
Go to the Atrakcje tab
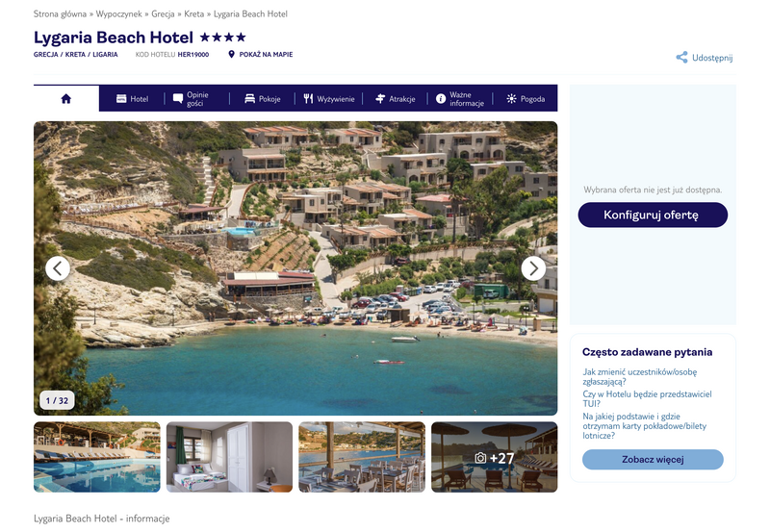(x=395, y=99)
